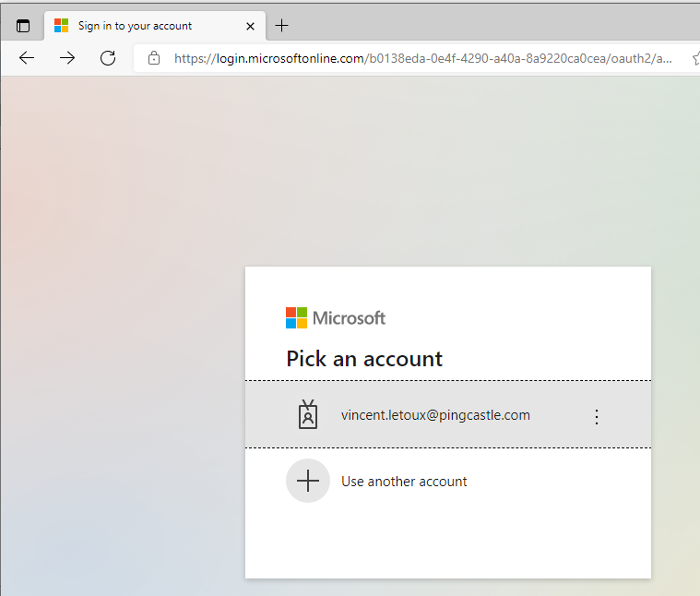View site information via the lock icon
The height and width of the screenshot is (596, 700).
154,58
